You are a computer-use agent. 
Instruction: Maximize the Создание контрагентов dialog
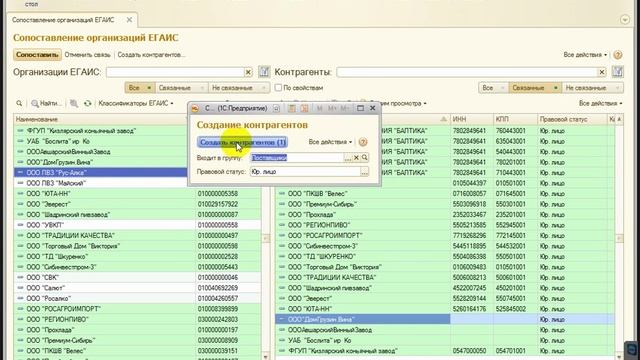tap(360, 108)
